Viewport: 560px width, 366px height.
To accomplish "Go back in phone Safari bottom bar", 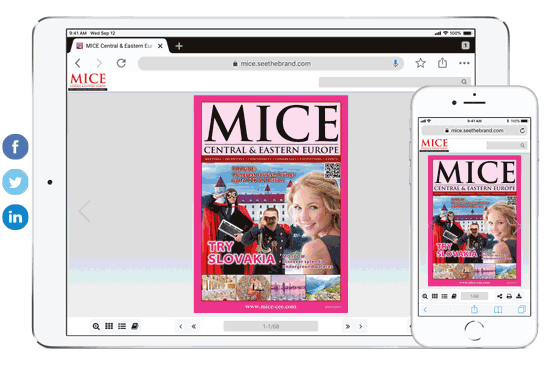I will (x=425, y=310).
